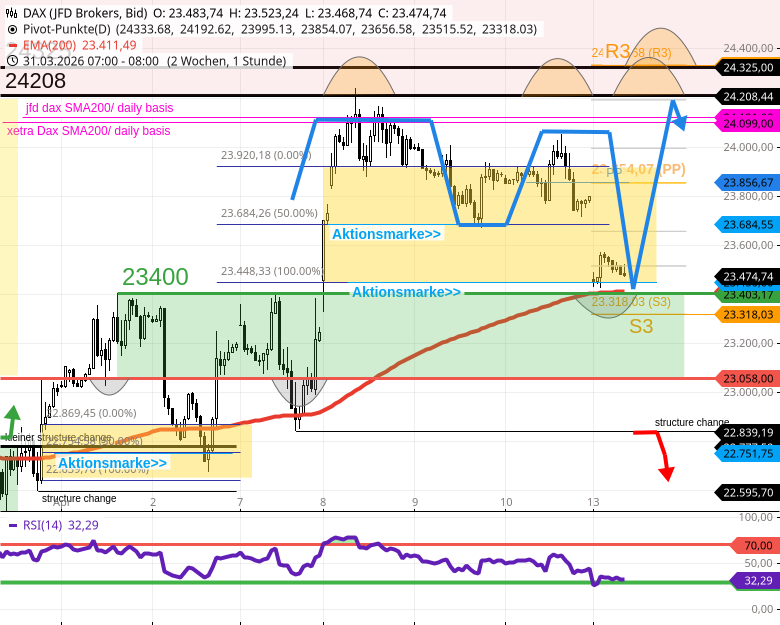This screenshot has height=625, width=780.
Task: Click the black 23.474,74 current price tag
Action: coord(747,277)
